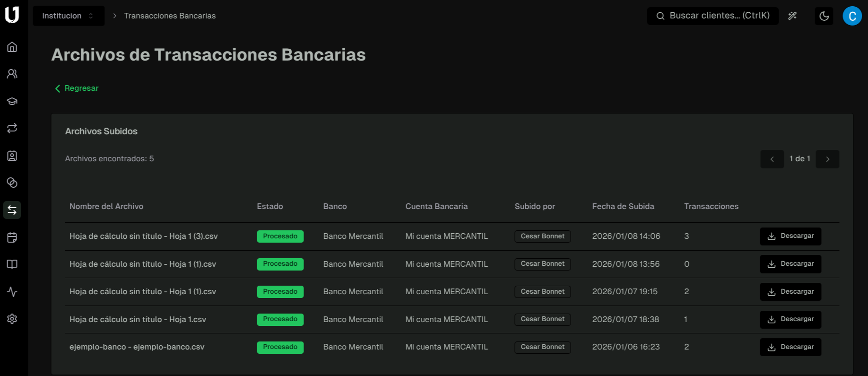Select the bank transactions sidebar item
Viewport: 868px width, 376px height.
[x=12, y=210]
